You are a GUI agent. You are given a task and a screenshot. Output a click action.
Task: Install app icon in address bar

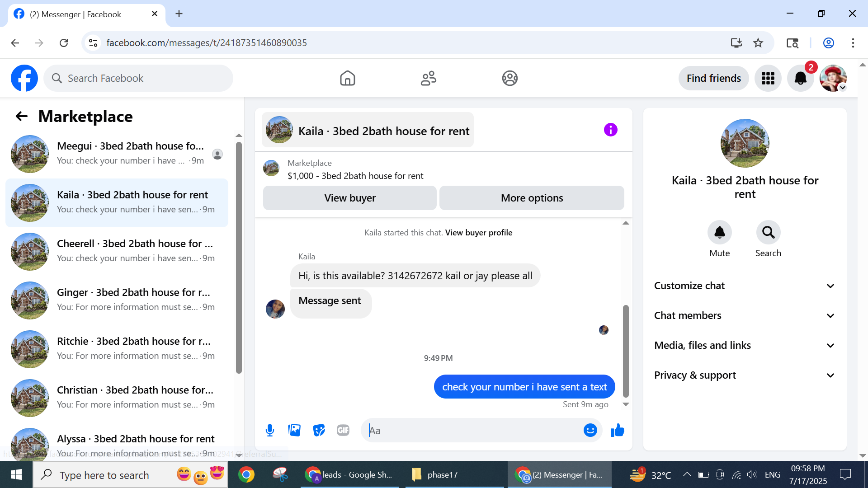point(736,43)
